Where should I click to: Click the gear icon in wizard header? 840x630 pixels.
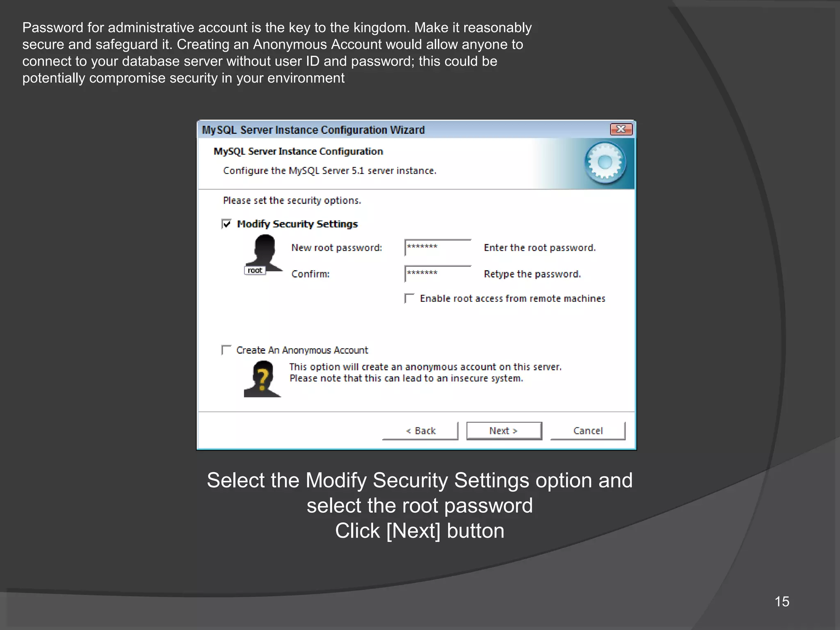[x=605, y=163]
